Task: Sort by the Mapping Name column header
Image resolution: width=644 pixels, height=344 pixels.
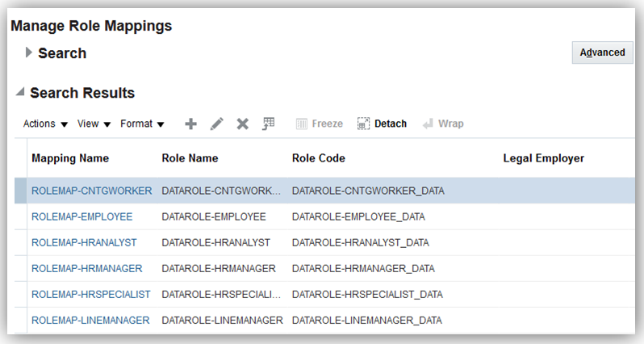Action: pyautogui.click(x=70, y=158)
